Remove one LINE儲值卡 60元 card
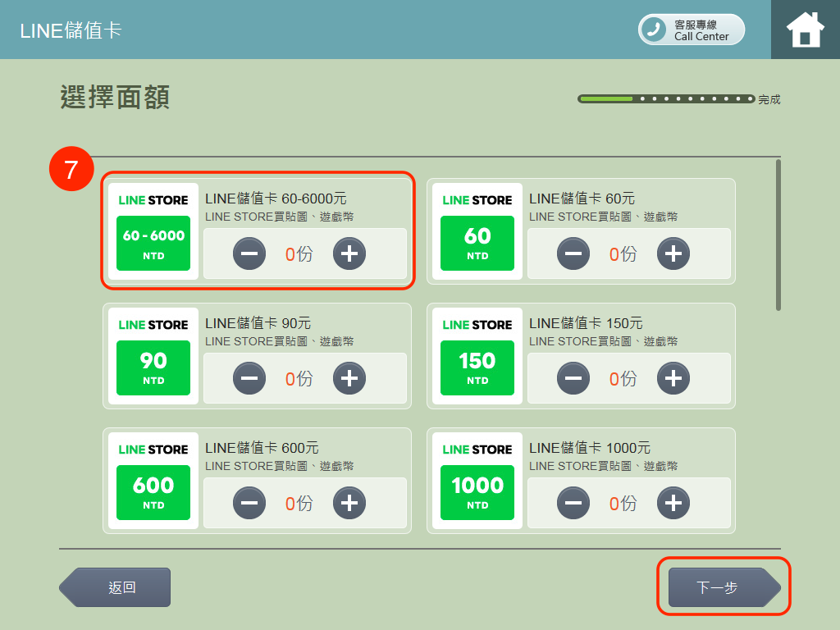Image resolution: width=840 pixels, height=630 pixels. click(573, 253)
